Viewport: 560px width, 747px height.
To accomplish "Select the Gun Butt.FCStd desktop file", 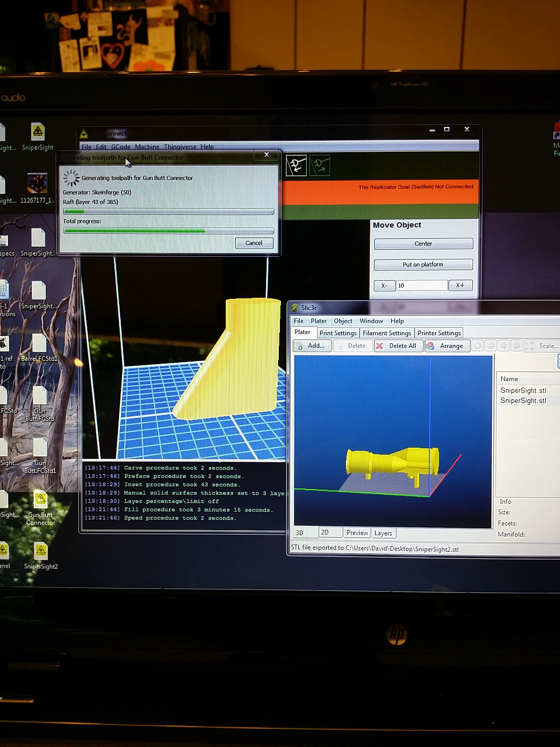I will click(40, 404).
